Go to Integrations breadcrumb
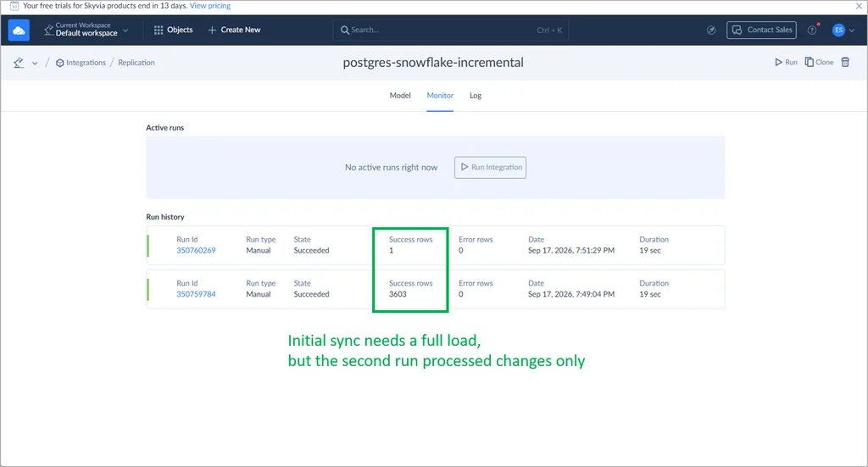 click(81, 63)
